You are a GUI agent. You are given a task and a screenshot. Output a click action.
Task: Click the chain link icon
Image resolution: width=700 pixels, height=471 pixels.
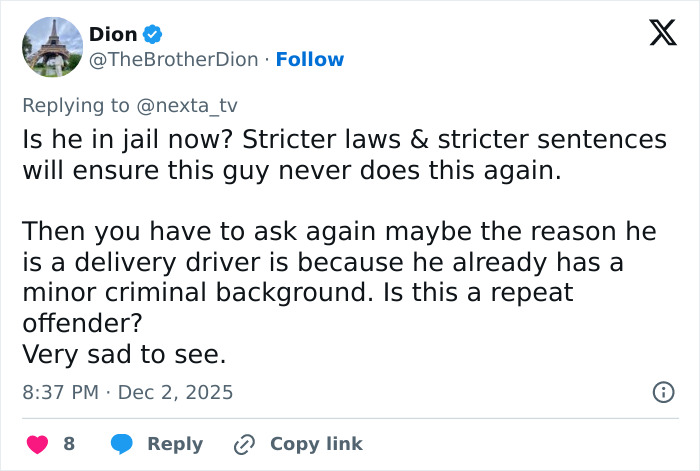pos(244,443)
